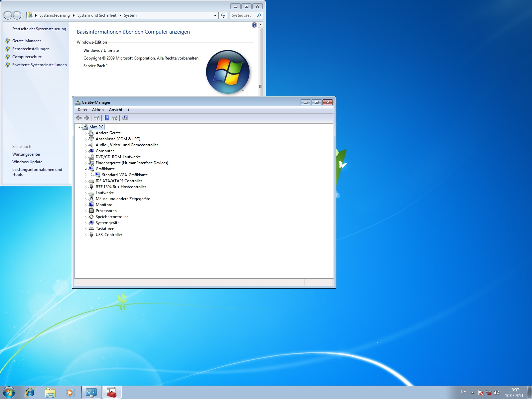Launch Internet Explorer from the taskbar
This screenshot has width=532, height=399.
tap(30, 393)
